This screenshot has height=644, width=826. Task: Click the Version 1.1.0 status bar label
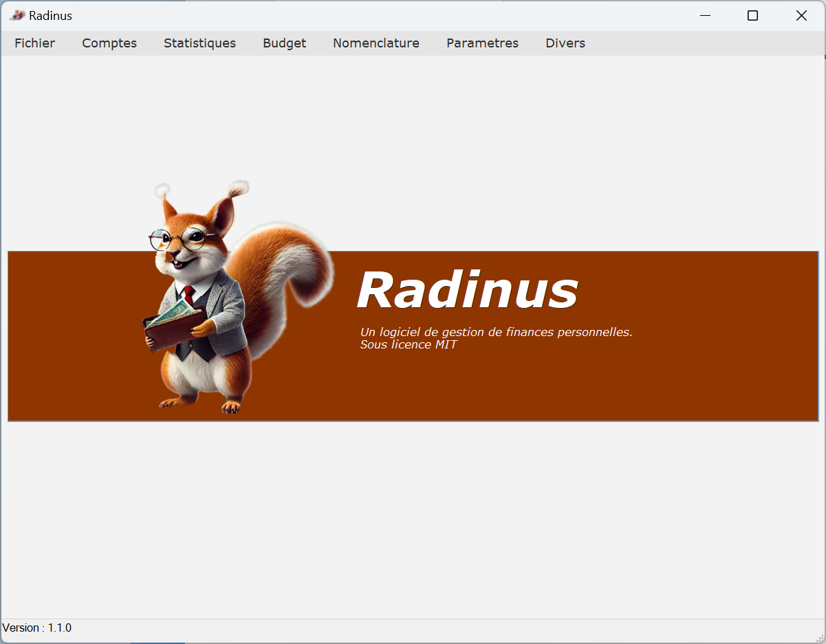[38, 628]
